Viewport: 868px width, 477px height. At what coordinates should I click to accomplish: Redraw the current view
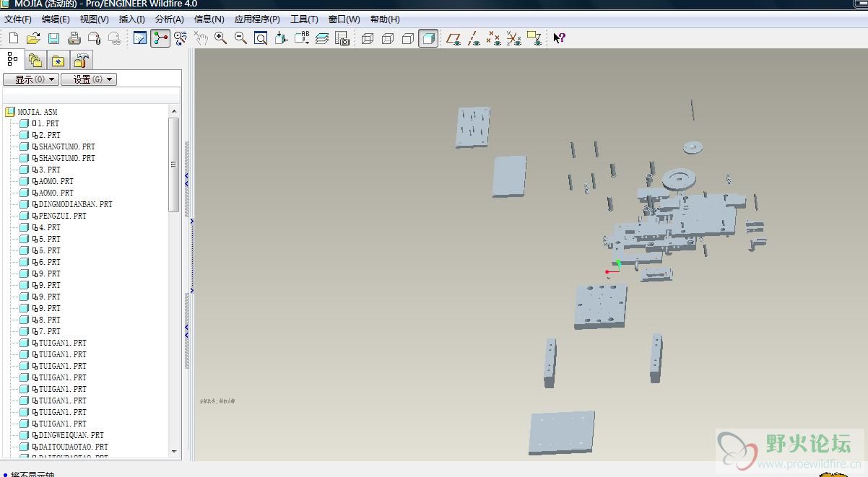140,38
